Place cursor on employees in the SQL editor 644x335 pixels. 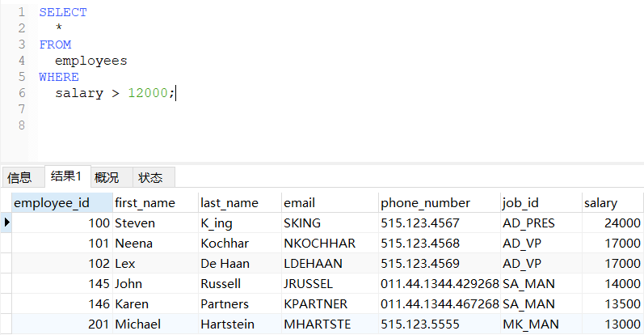(x=91, y=61)
